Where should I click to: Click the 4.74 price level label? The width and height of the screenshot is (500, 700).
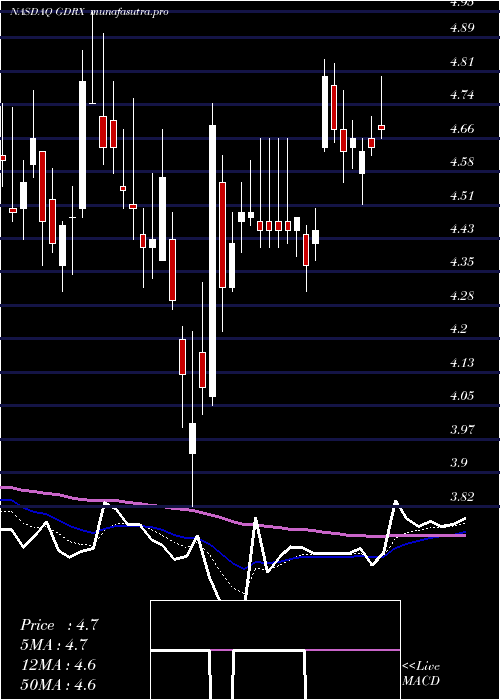point(462,95)
